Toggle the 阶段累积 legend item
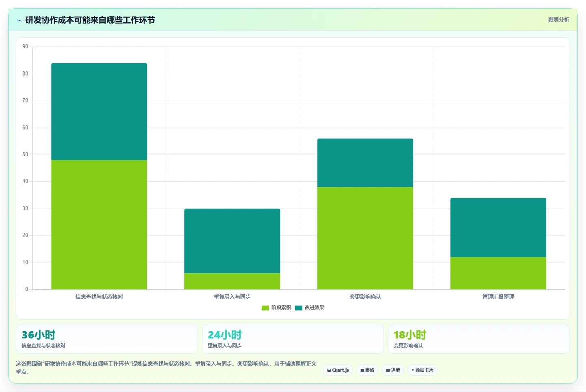The height and width of the screenshot is (392, 586). point(276,308)
